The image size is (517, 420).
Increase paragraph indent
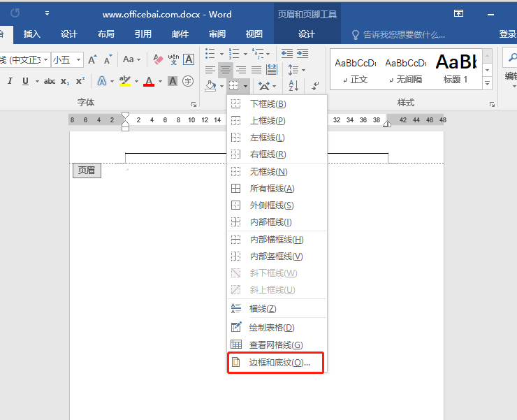pyautogui.click(x=303, y=53)
